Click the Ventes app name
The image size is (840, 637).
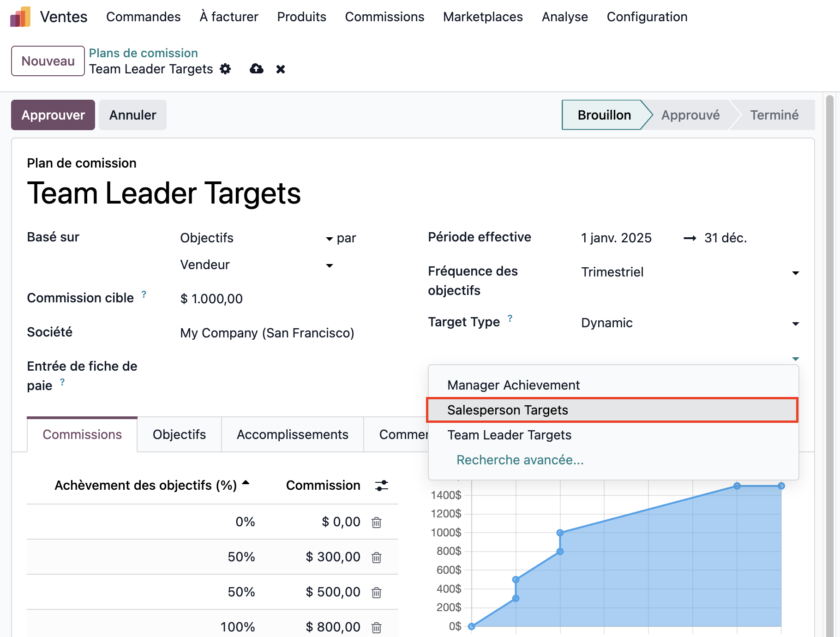coord(64,17)
